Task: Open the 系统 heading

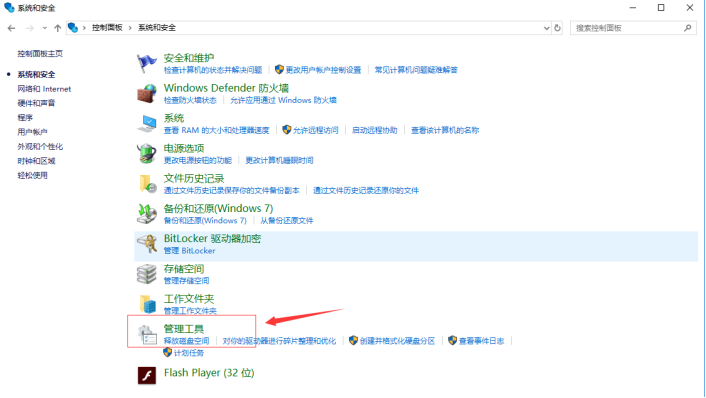Action: point(174,118)
